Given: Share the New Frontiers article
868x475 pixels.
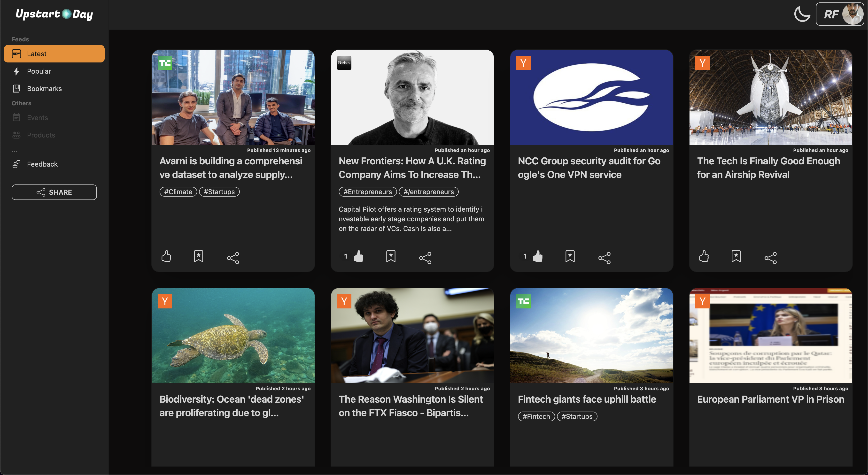Looking at the screenshot, I should pos(425,258).
